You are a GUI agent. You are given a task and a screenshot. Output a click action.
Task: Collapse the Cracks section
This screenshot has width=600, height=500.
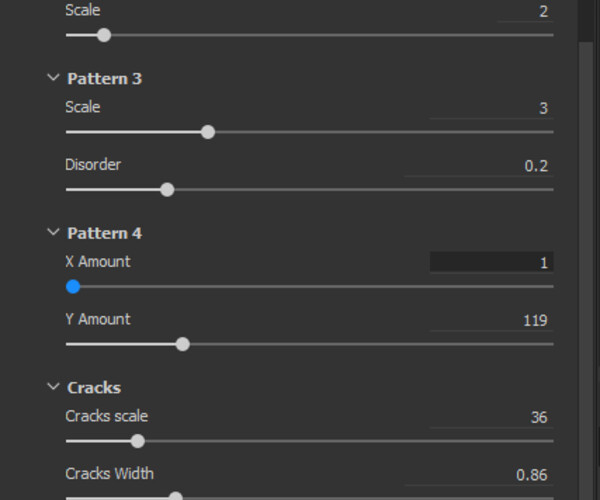53,387
